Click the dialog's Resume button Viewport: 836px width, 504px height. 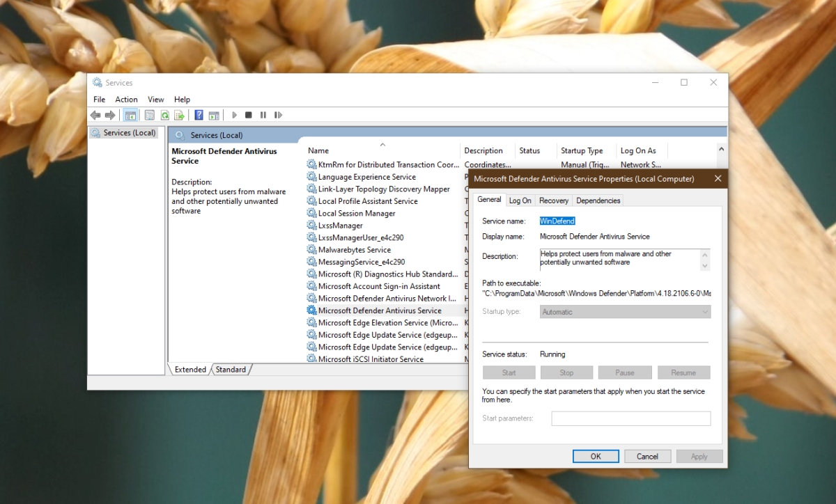[x=683, y=372]
